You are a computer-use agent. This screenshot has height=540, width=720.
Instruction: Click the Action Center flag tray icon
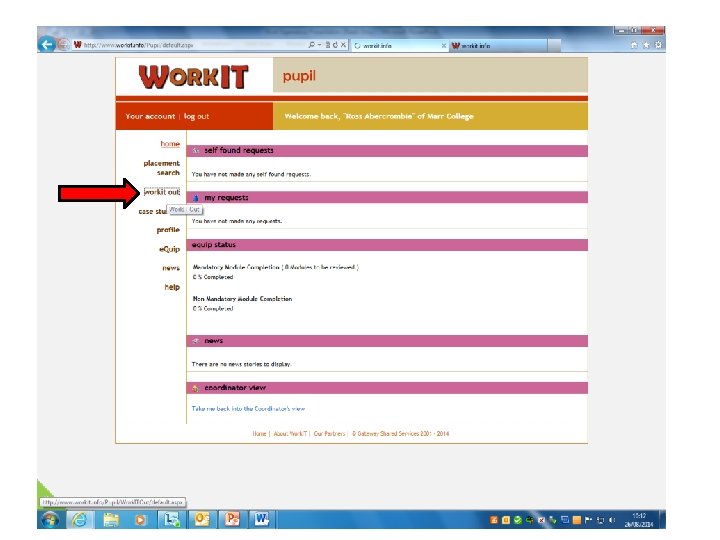coord(588,520)
